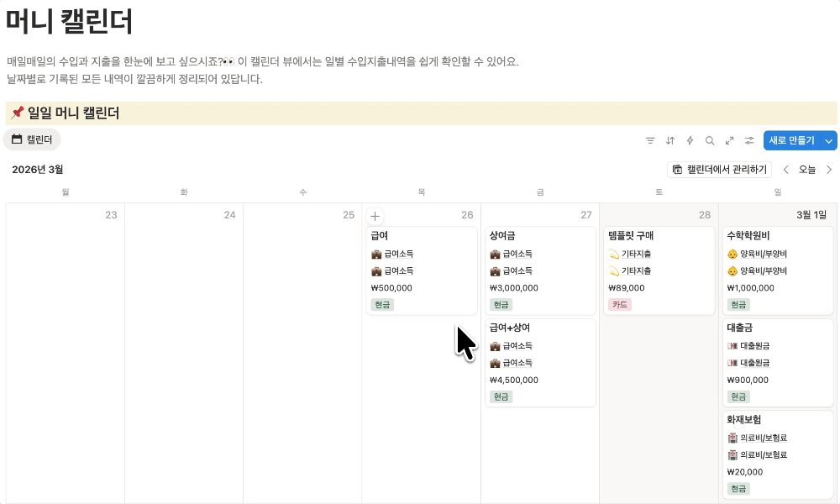The height and width of the screenshot is (504, 840).
Task: Open view settings sliders icon
Action: pyautogui.click(x=749, y=140)
